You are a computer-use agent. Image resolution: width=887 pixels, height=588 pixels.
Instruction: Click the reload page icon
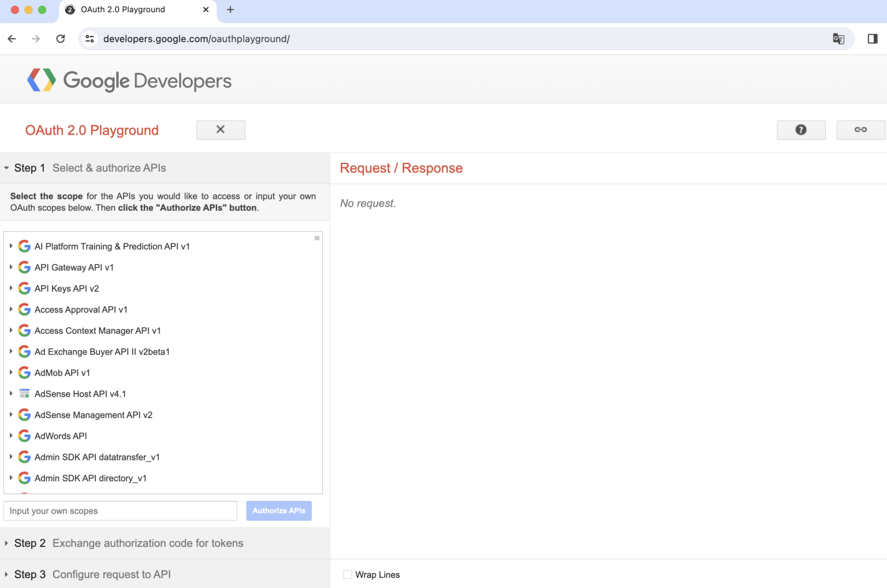(60, 39)
